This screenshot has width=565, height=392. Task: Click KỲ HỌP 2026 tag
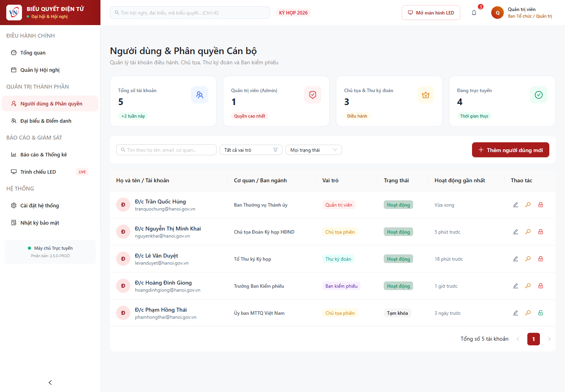click(293, 13)
